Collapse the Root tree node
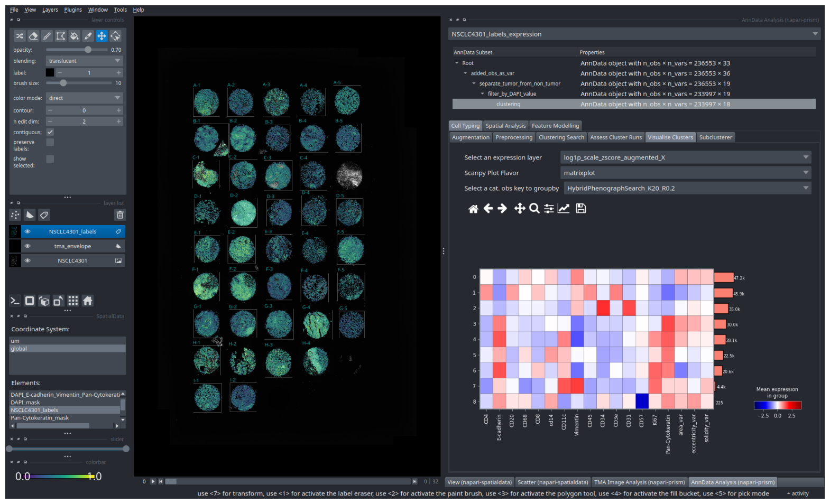 pos(457,63)
